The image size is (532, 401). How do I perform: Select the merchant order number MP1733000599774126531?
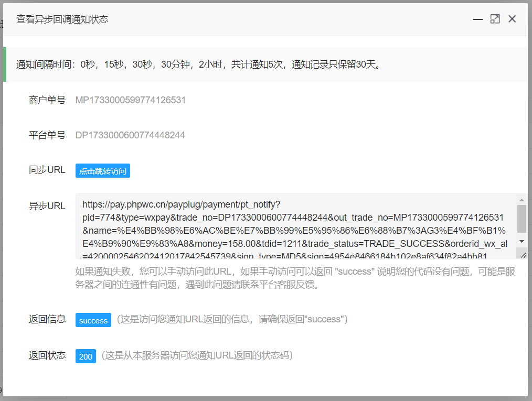[131, 100]
